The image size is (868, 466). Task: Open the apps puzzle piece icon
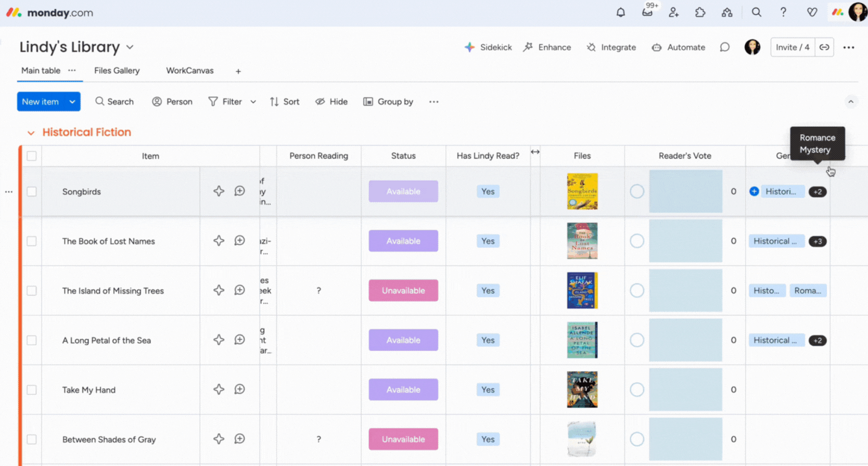pyautogui.click(x=700, y=12)
